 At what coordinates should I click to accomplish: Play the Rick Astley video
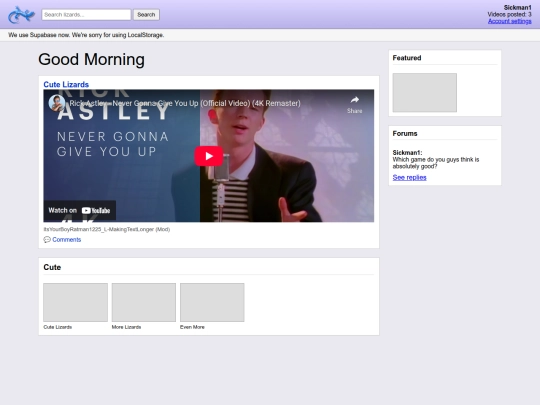coord(209,156)
